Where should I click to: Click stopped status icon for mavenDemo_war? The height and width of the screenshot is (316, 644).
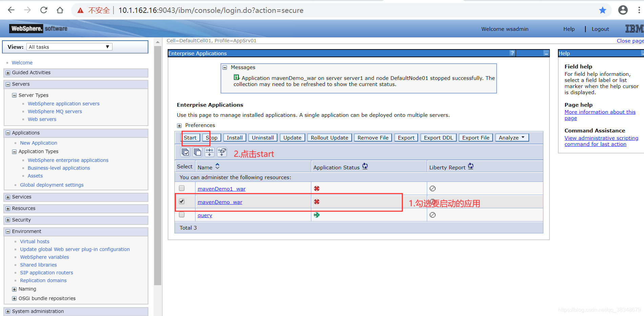317,202
